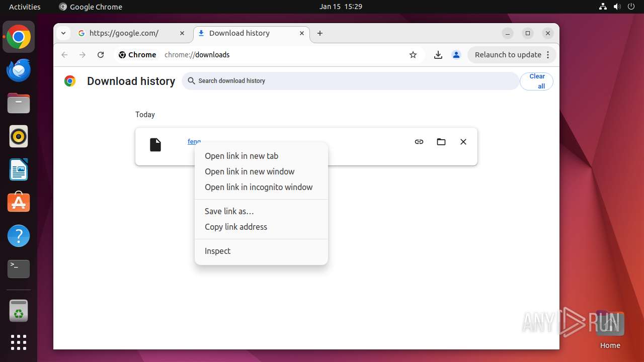Open Ubuntu Software store icon
The width and height of the screenshot is (644, 362).
tap(19, 203)
